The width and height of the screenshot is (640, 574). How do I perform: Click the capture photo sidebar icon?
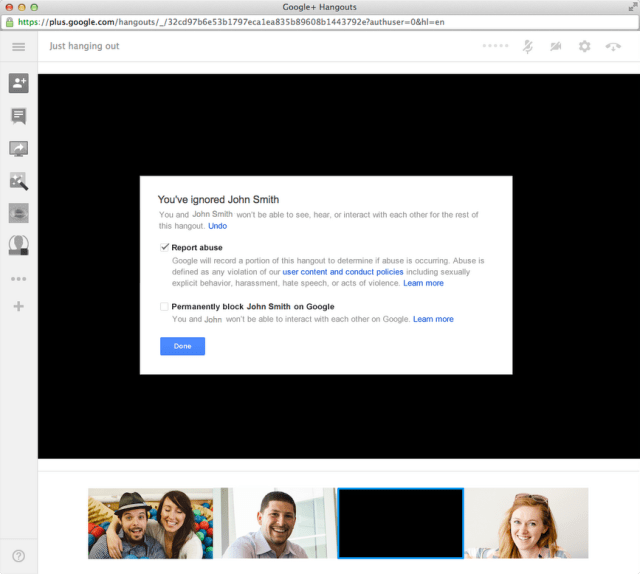[x=18, y=181]
